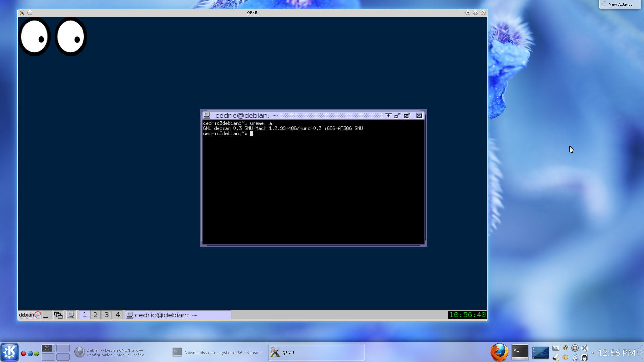This screenshot has width=644, height=362.
Task: Activate the Downloads qemu-system-x86 Konsole task
Action: tap(218, 352)
